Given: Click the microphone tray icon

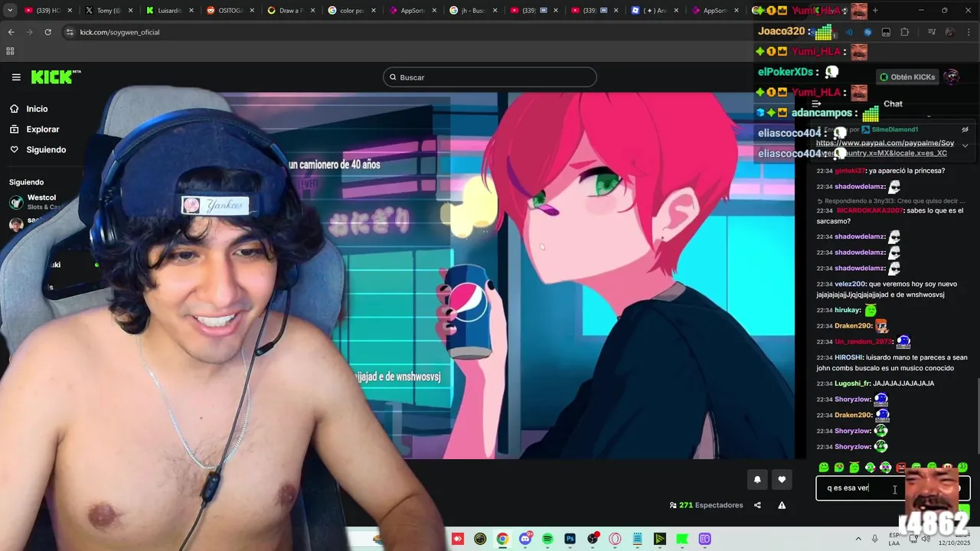Looking at the screenshot, I should 875,539.
